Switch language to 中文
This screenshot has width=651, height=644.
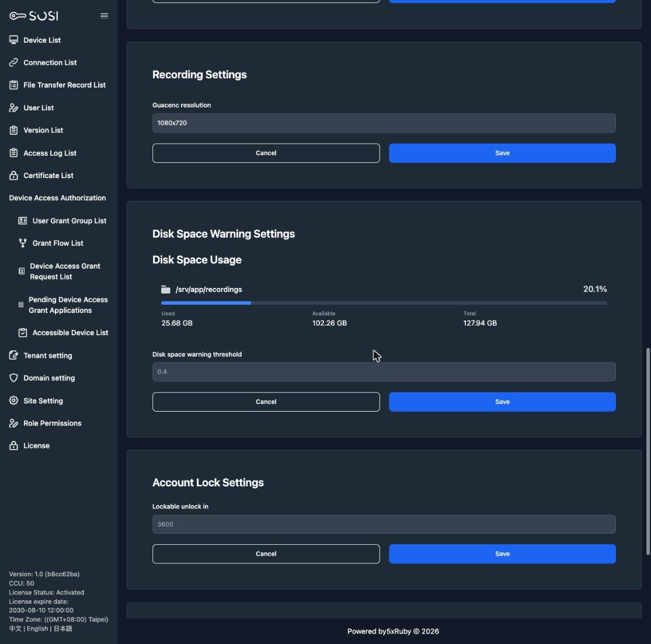15,629
